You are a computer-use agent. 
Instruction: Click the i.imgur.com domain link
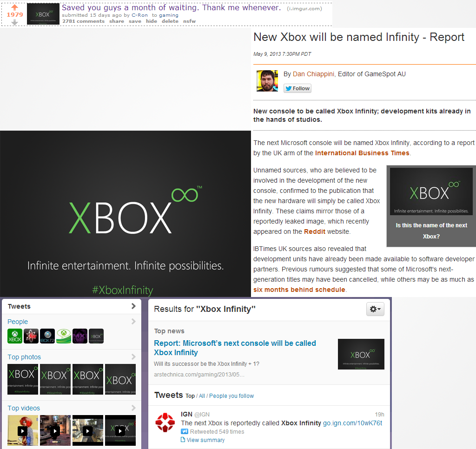304,8
